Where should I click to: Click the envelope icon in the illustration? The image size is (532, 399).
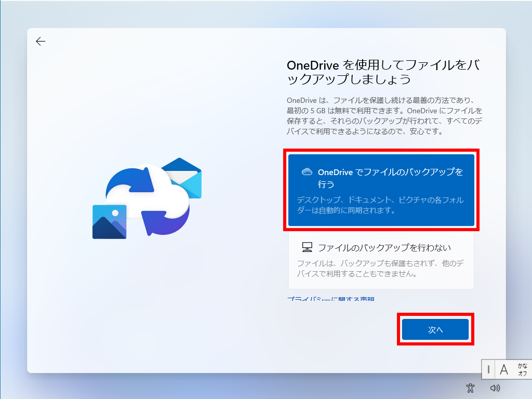pos(183,178)
